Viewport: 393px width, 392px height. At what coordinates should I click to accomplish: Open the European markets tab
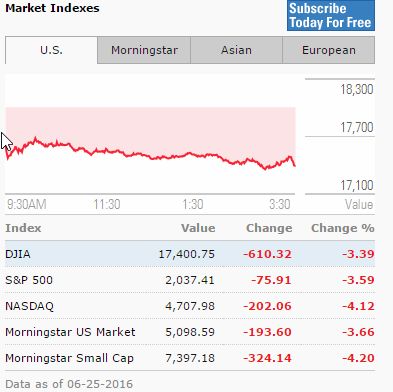tap(329, 50)
